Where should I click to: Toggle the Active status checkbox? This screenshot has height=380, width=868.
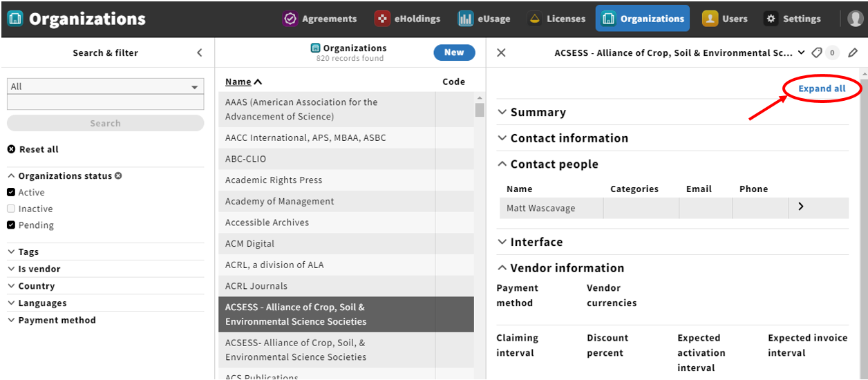tap(11, 192)
